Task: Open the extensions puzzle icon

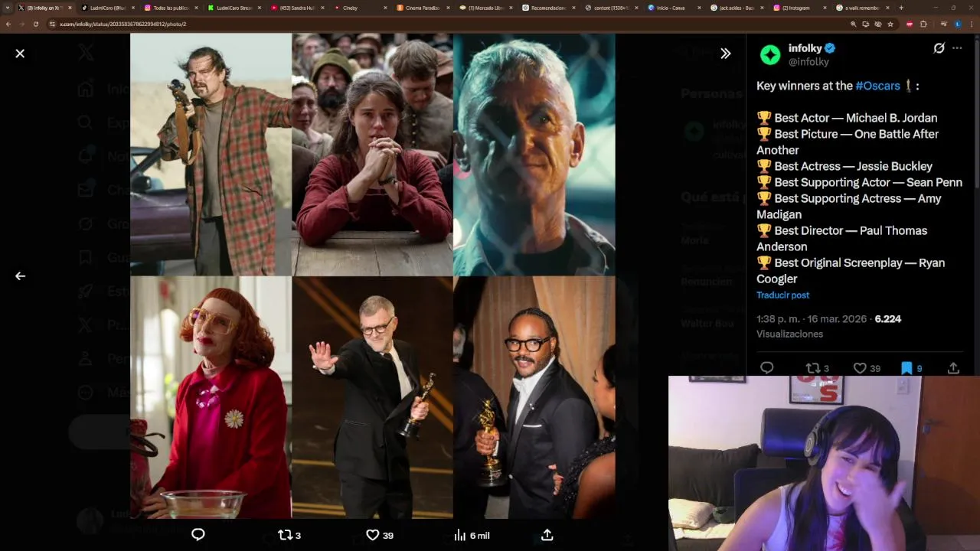Action: (923, 24)
